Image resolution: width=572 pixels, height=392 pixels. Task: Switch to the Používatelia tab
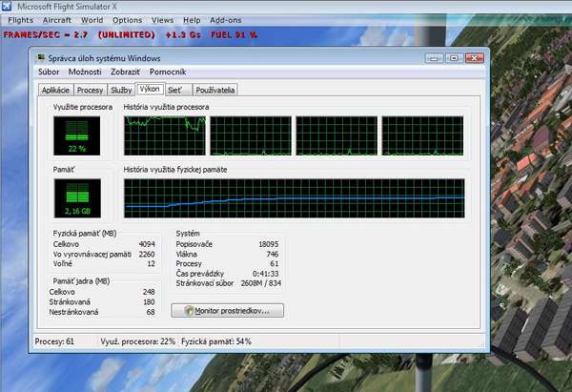214,90
